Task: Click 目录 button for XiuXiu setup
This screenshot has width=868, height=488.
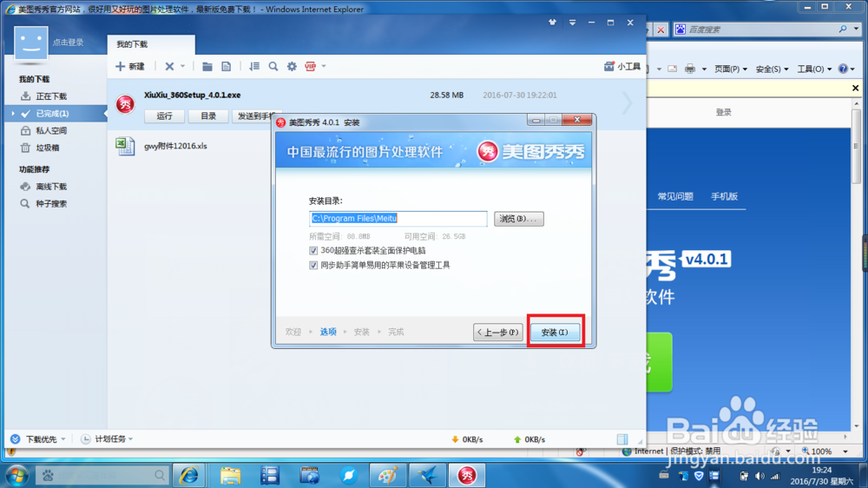Action: (208, 116)
